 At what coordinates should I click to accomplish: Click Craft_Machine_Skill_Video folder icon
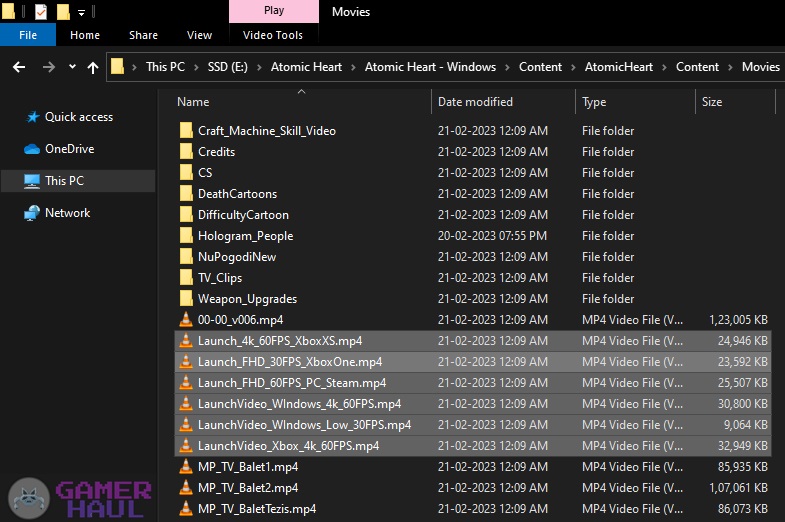pos(186,131)
